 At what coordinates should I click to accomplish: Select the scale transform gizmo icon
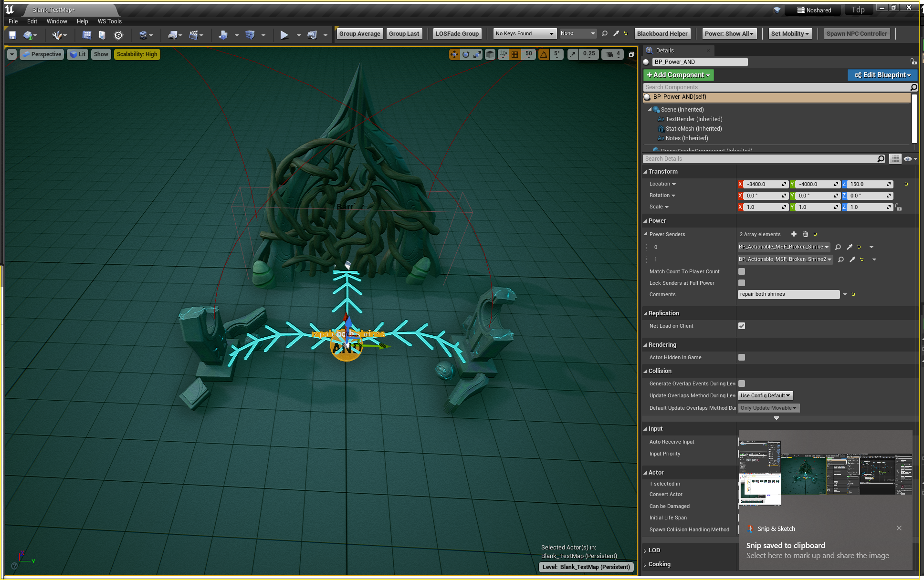tap(477, 54)
